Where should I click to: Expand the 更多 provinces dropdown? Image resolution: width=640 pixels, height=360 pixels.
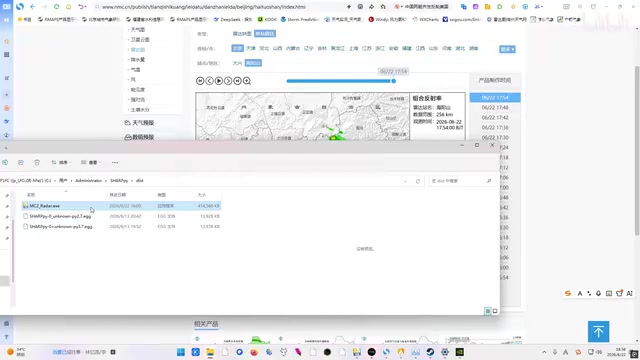coord(507,49)
